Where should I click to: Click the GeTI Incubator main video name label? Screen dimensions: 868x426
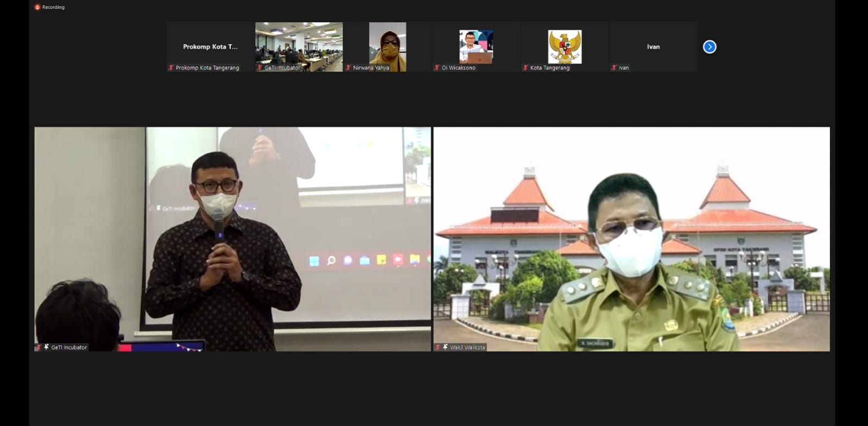[69, 347]
